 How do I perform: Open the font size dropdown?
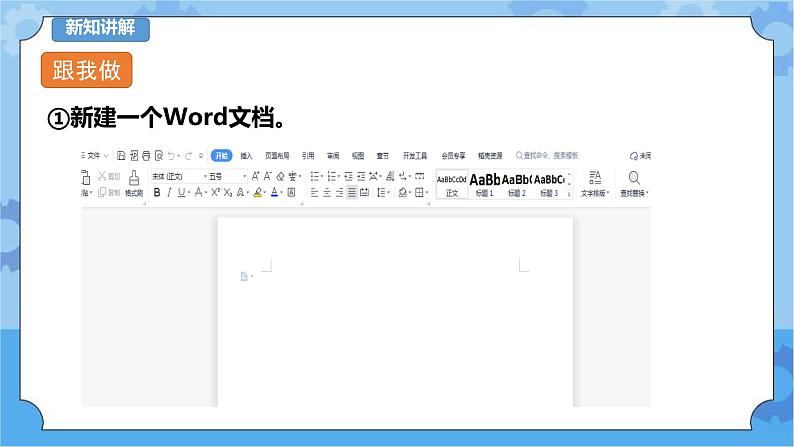pos(244,176)
